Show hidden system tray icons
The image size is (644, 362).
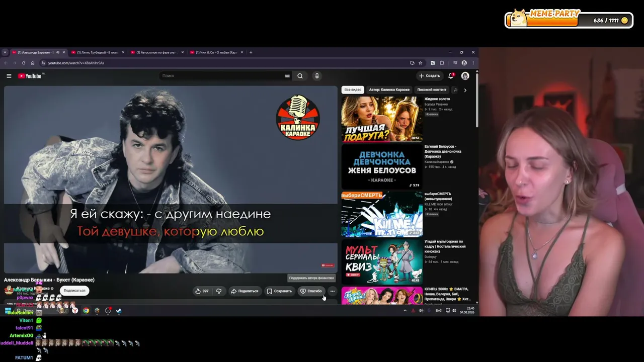click(405, 311)
